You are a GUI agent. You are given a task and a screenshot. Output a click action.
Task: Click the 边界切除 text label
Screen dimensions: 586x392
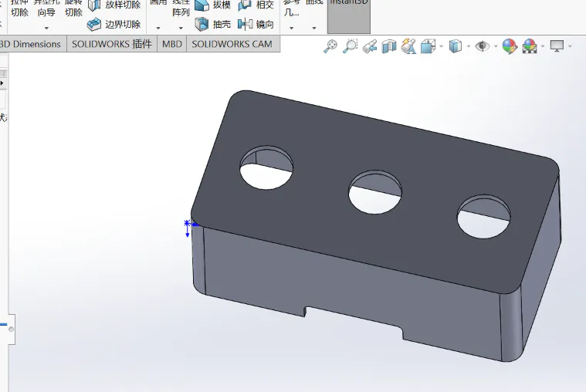pyautogui.click(x=123, y=25)
